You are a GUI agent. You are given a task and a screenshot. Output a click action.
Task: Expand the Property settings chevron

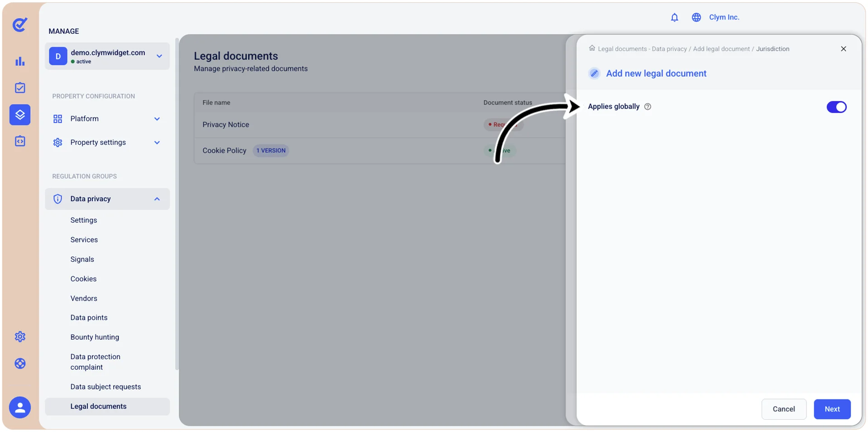point(157,142)
